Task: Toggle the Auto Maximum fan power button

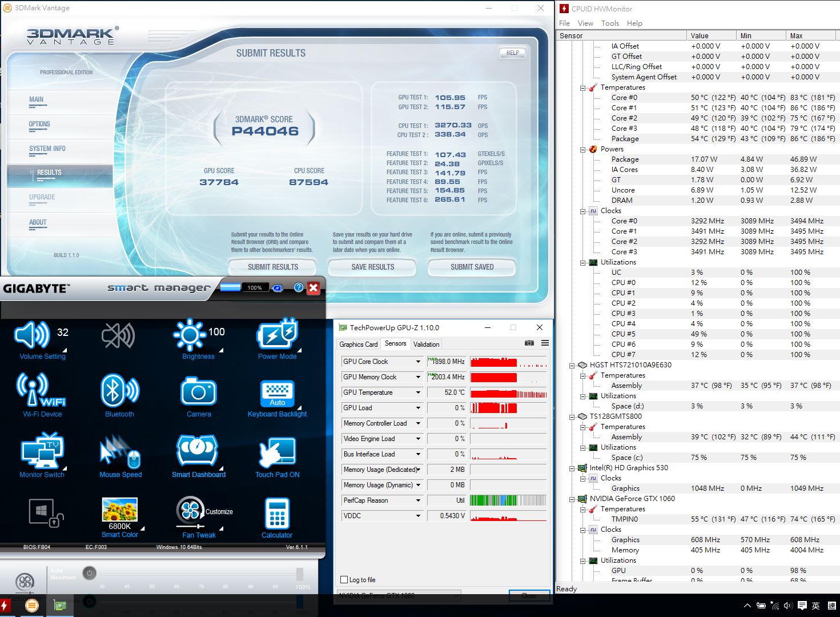Action: [89, 572]
